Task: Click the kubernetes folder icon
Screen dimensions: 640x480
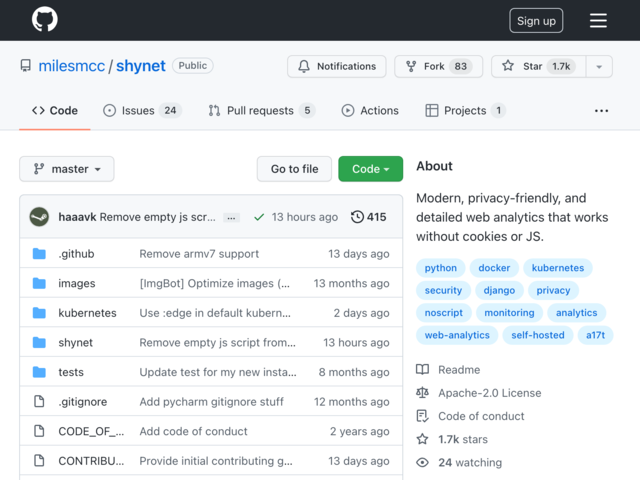Action: coord(39,313)
